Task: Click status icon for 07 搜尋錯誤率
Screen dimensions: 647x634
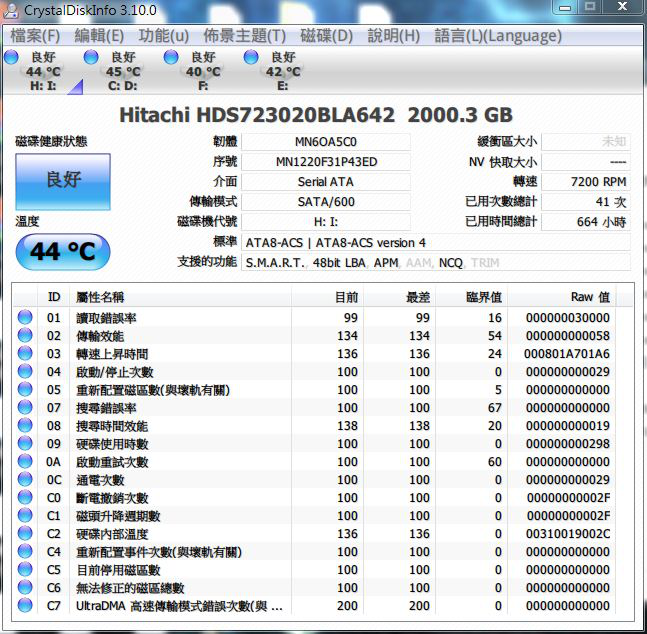Action: point(25,407)
